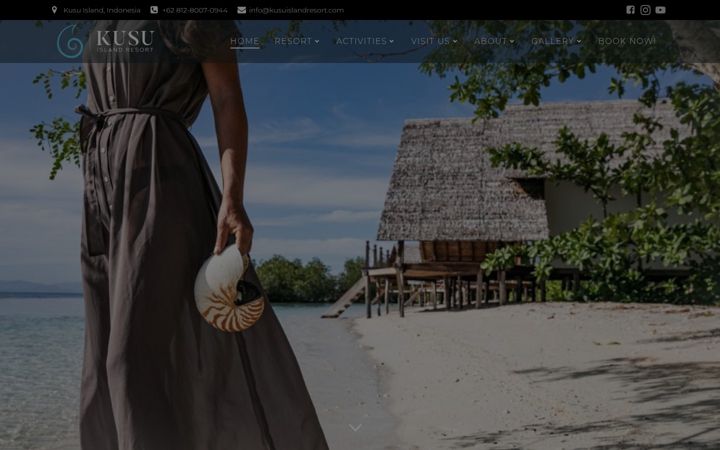This screenshot has height=450, width=720.
Task: Click the scroll-down chevron at page bottom
Action: [355, 428]
